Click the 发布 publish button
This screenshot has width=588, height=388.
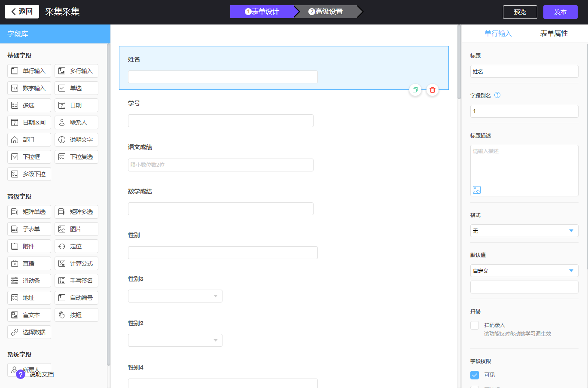[x=561, y=12]
